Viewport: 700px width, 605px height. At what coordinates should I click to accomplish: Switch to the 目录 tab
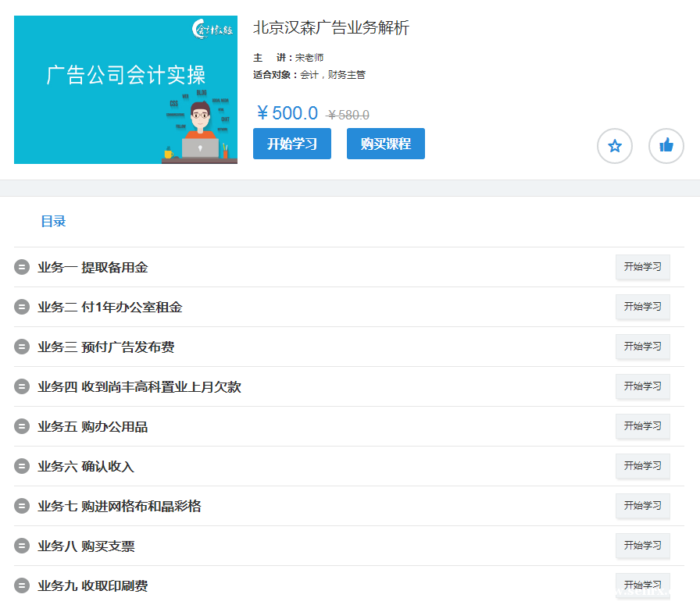53,222
